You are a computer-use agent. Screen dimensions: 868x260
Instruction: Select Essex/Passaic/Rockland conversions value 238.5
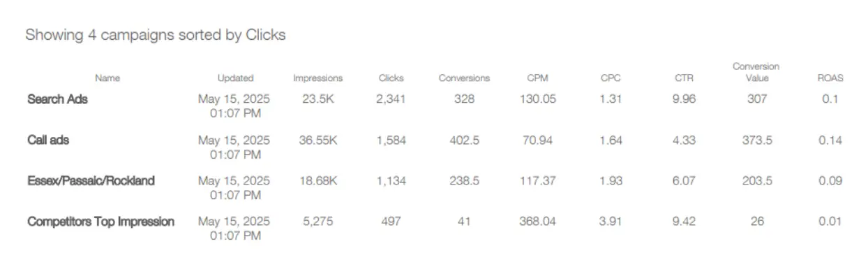point(464,180)
